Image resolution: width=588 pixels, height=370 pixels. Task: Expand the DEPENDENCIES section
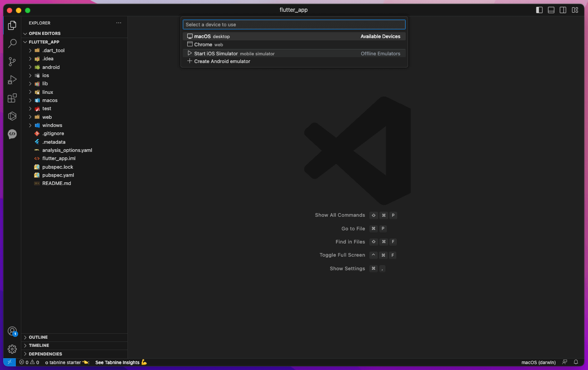click(45, 354)
